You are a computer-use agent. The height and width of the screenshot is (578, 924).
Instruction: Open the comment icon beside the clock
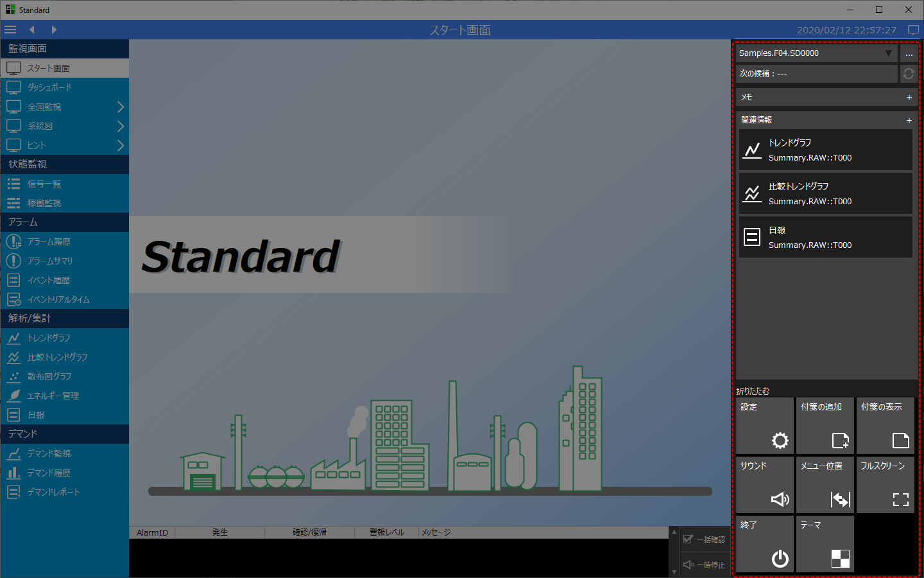tap(913, 30)
